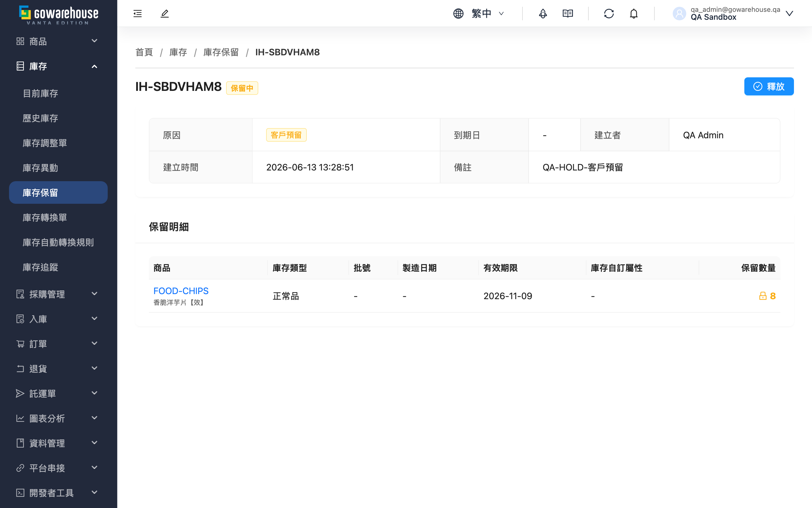
Task: Click the 客戶預留 reason tag
Action: 286,135
